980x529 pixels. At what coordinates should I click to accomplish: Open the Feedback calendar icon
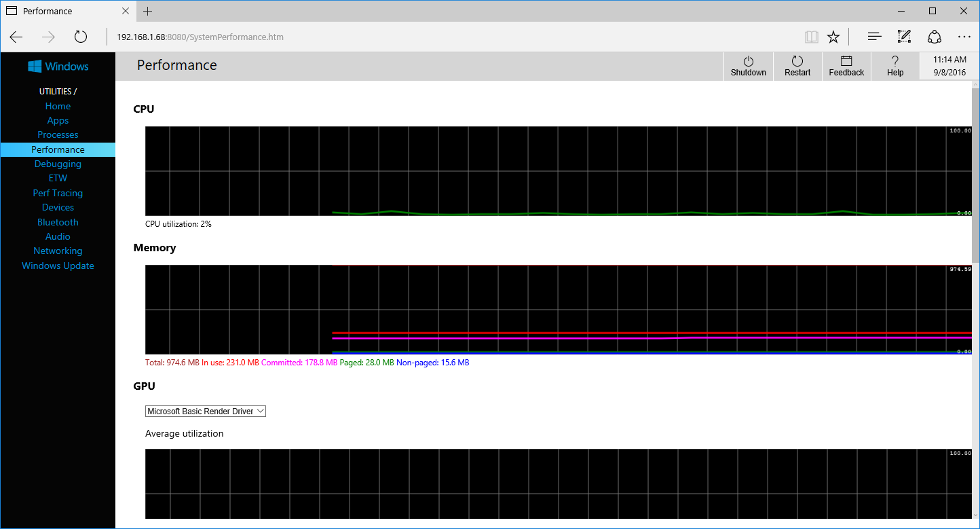pyautogui.click(x=846, y=61)
